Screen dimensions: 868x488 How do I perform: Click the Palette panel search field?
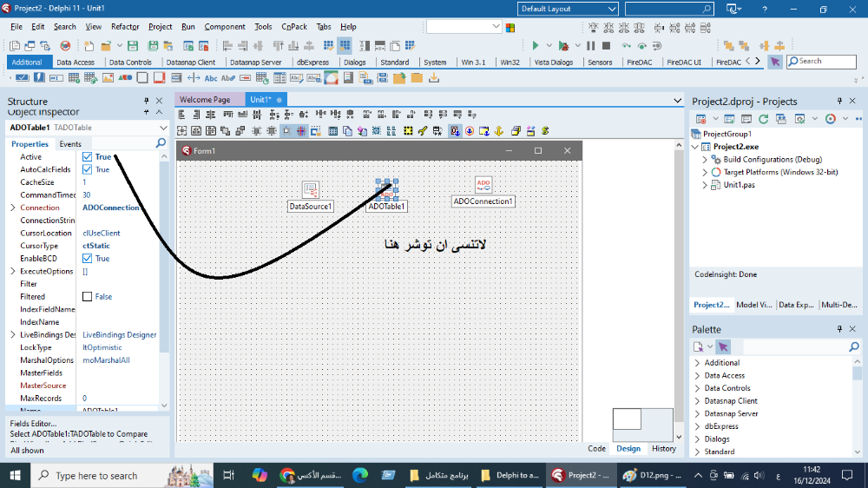[795, 346]
